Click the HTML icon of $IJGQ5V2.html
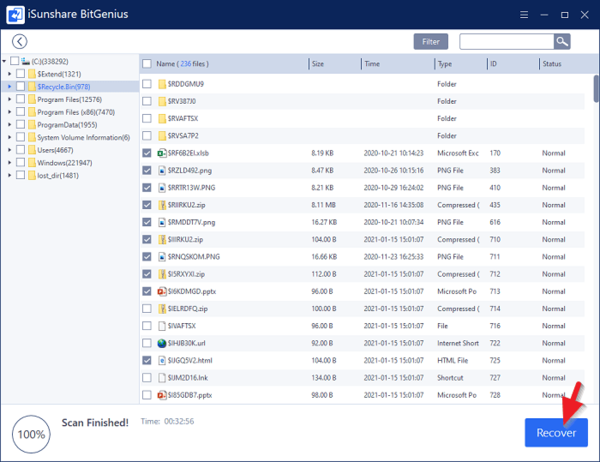The width and height of the screenshot is (600, 462). click(162, 360)
